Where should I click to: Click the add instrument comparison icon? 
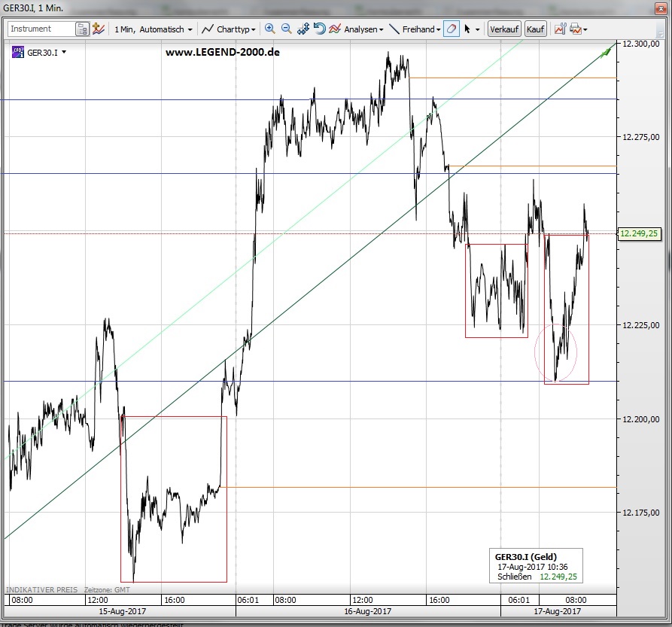[99, 29]
